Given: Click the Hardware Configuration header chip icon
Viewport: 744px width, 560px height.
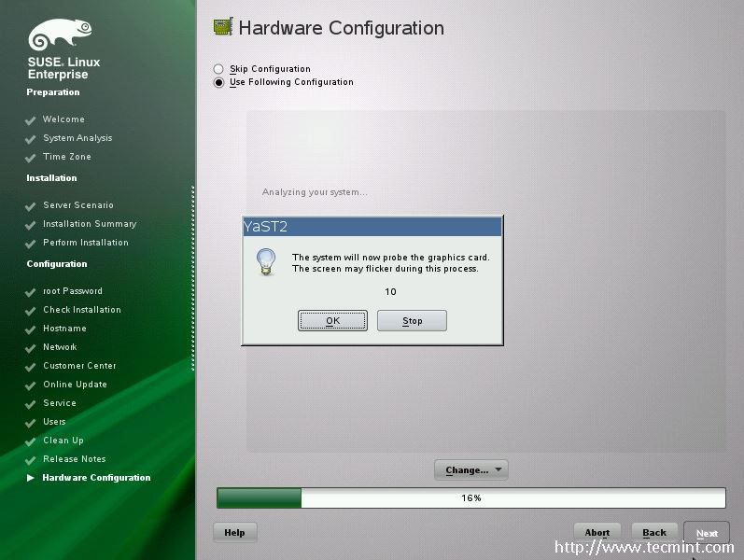Looking at the screenshot, I should click(223, 27).
